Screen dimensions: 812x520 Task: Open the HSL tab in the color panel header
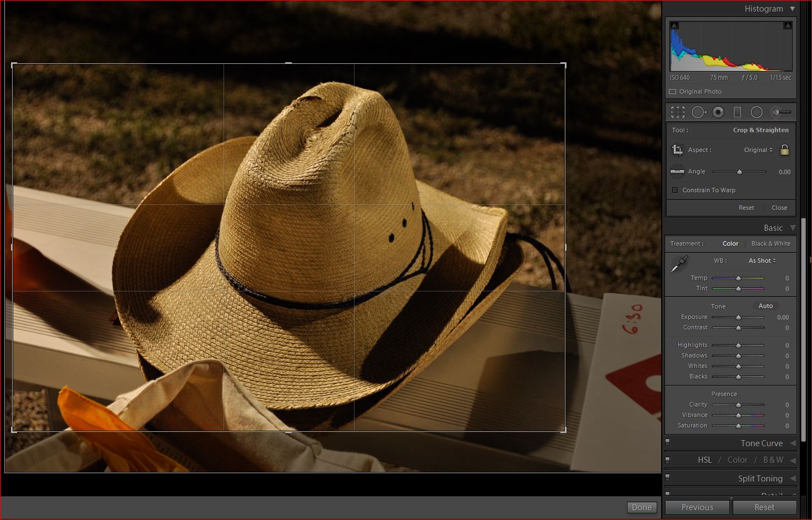(705, 460)
